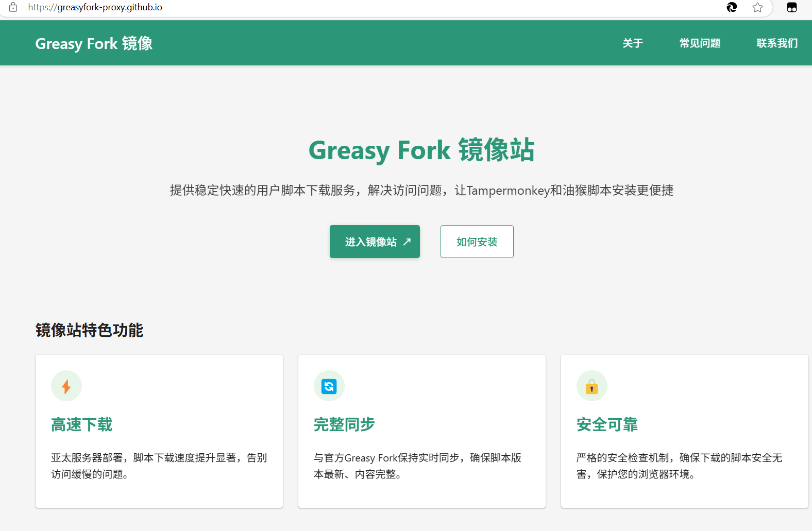Click the description starting 亚太服务器部署
The image size is (812, 531).
click(x=159, y=466)
